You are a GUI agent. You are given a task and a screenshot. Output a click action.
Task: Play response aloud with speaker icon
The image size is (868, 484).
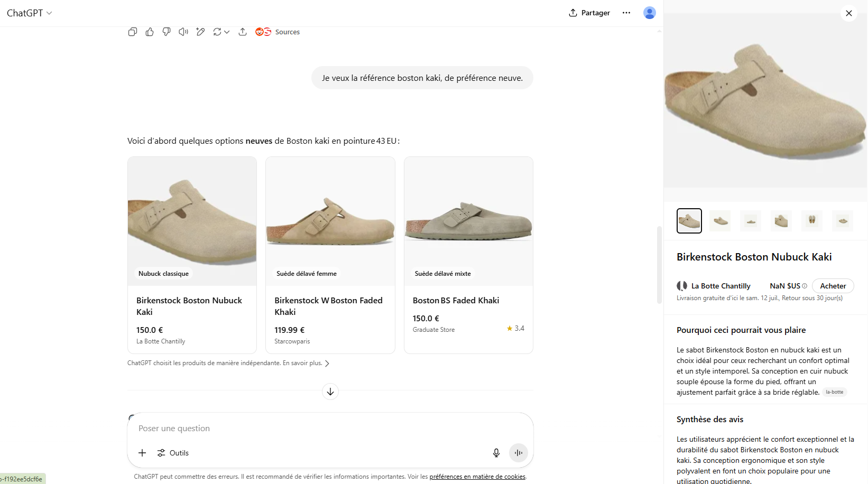click(183, 32)
